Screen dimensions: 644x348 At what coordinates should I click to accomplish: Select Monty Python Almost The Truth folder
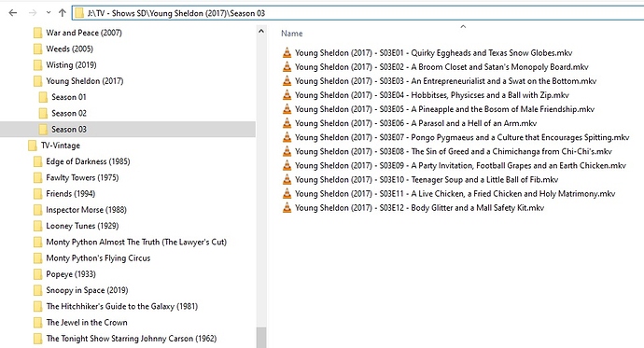[136, 242]
